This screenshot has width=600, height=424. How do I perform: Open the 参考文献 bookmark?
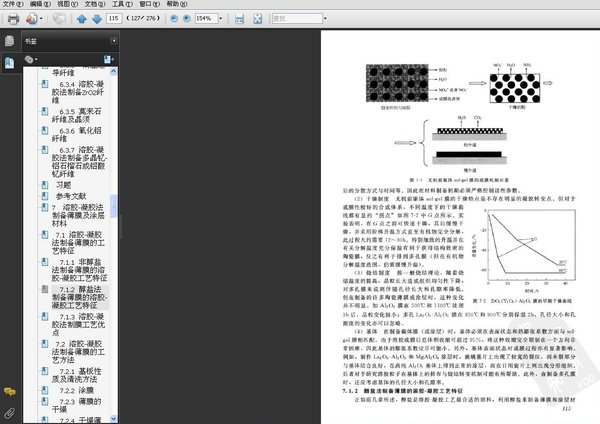71,196
